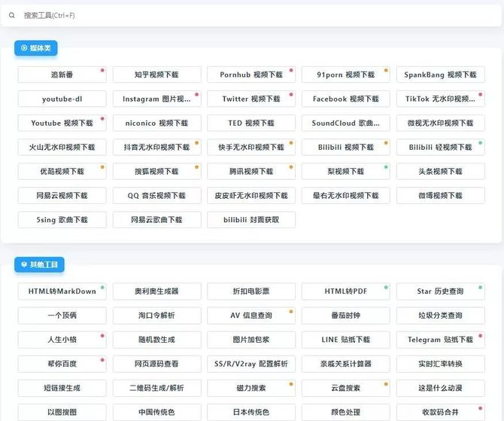Open the youtube-dl tool
This screenshot has width=504, height=421.
point(62,99)
